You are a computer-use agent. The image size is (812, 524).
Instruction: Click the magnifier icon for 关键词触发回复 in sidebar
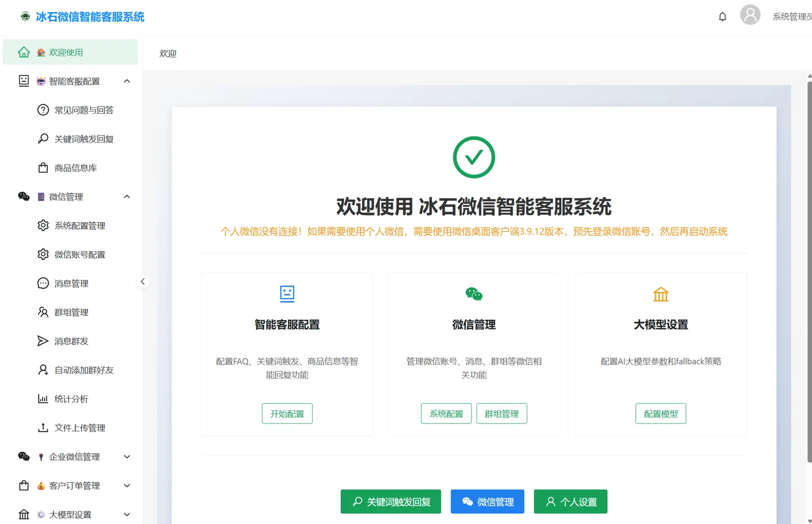[x=43, y=139]
